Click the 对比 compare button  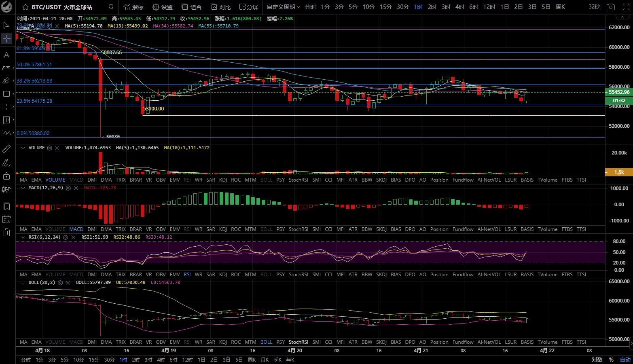221,7
